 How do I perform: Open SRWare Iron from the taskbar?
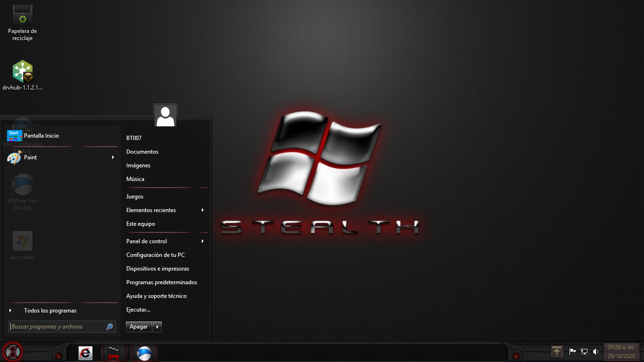[144, 353]
